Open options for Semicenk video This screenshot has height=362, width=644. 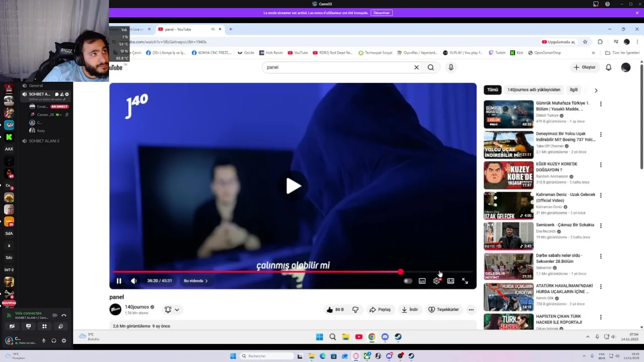(x=600, y=226)
